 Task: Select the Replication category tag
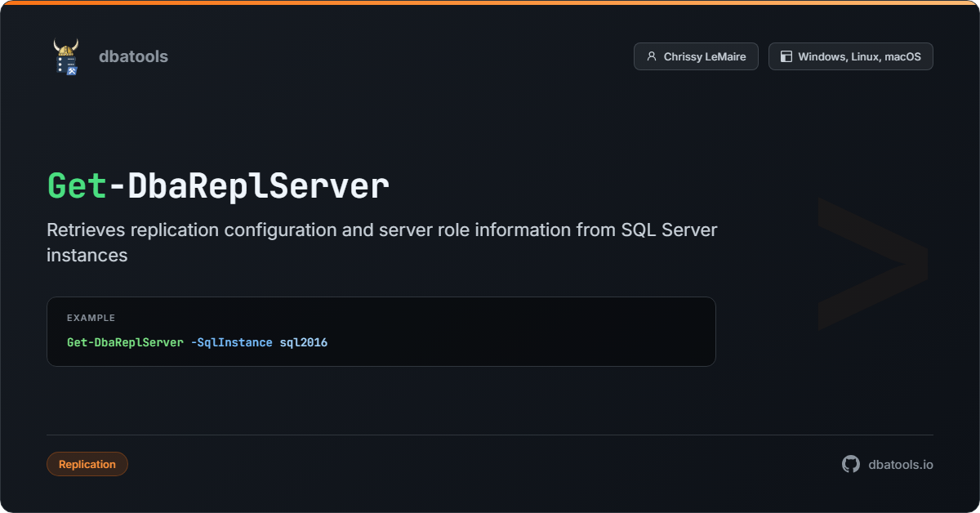tap(87, 464)
